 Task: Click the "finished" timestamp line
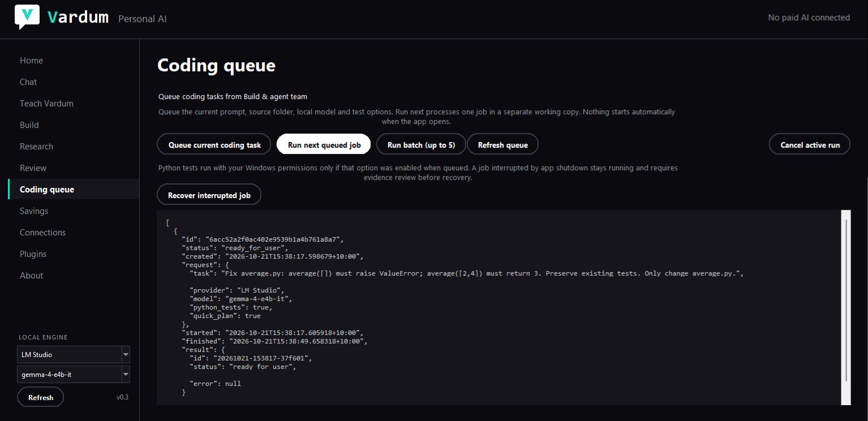274,341
